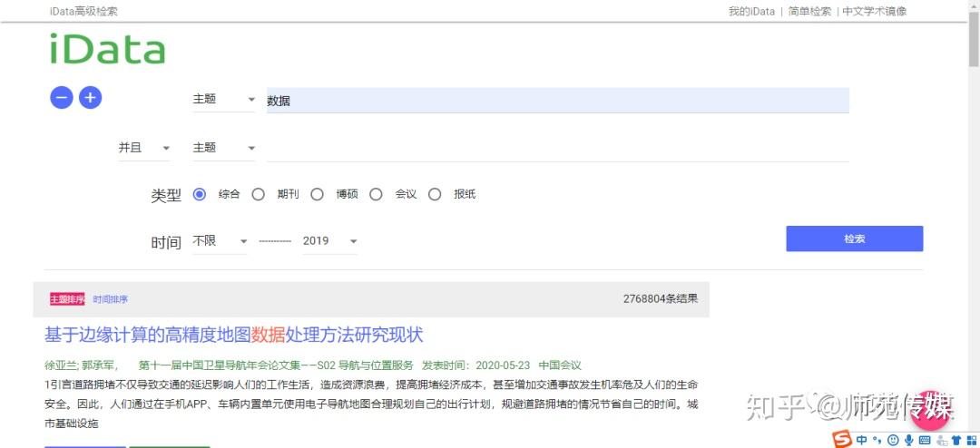Open Sogou skin shirt icon
This screenshot has width=980, height=448.
point(955,440)
